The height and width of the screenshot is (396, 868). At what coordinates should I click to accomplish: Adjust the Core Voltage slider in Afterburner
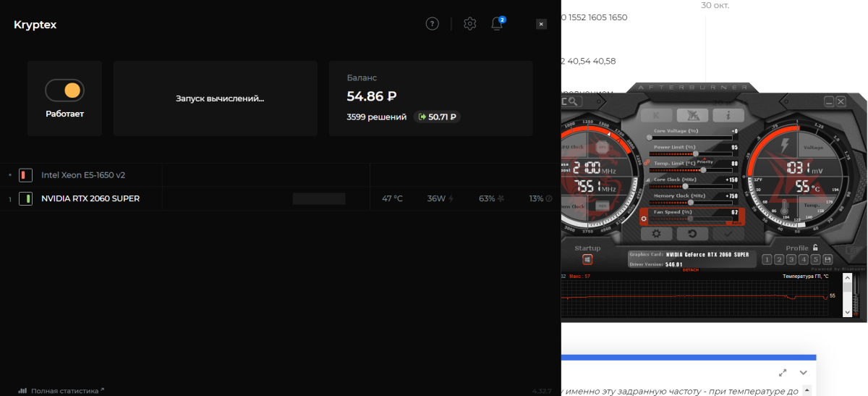click(x=691, y=138)
